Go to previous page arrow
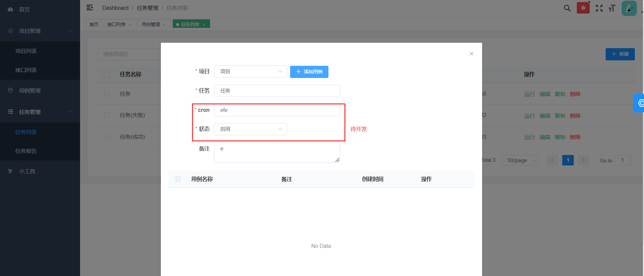644x276 pixels. coord(552,160)
